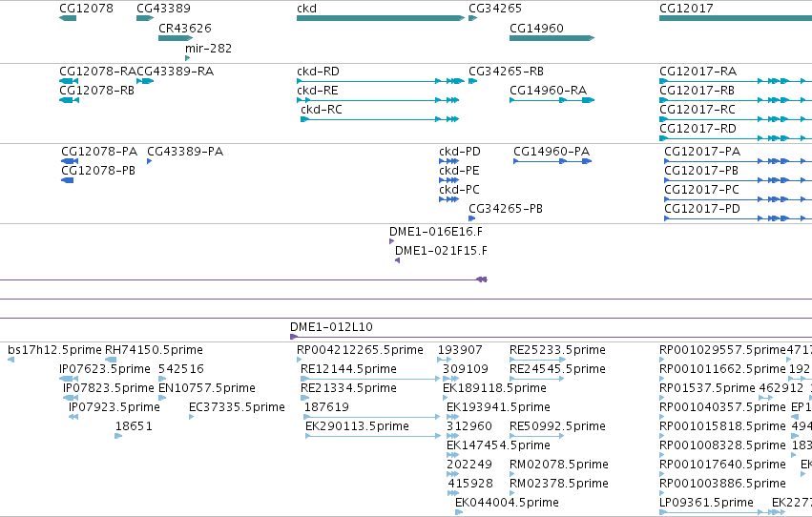
Task: Click the DME1-012L10 clone label
Action: [x=331, y=326]
